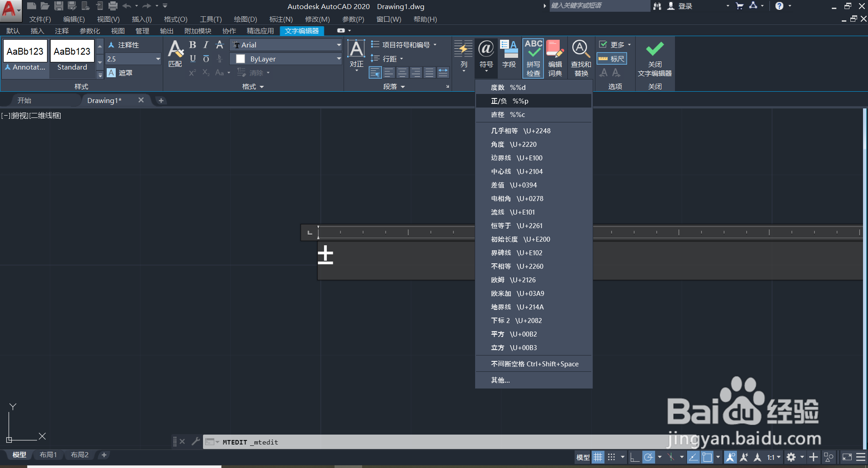The height and width of the screenshot is (468, 868).
Task: Open the 查找和替换 find and replace tool
Action: click(x=580, y=58)
